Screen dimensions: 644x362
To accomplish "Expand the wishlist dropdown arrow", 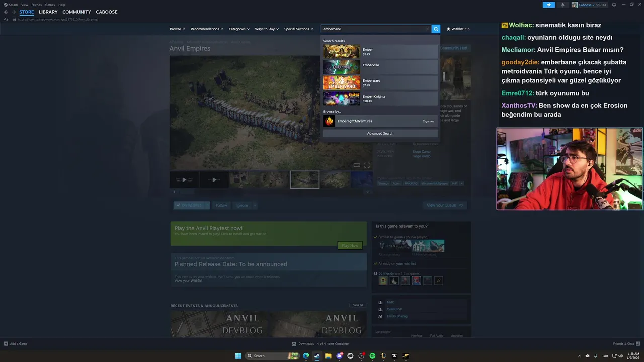I will click(207, 205).
